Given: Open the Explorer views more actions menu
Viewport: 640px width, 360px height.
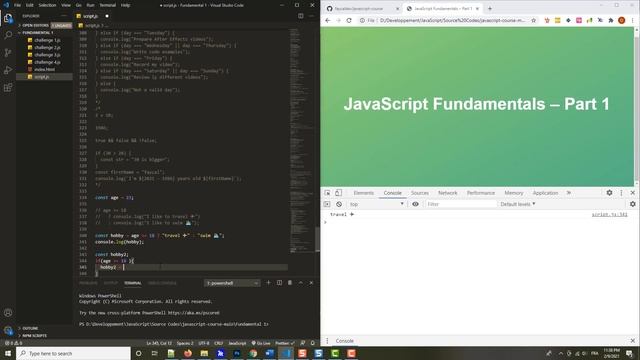Looking at the screenshot, I should point(64,16).
